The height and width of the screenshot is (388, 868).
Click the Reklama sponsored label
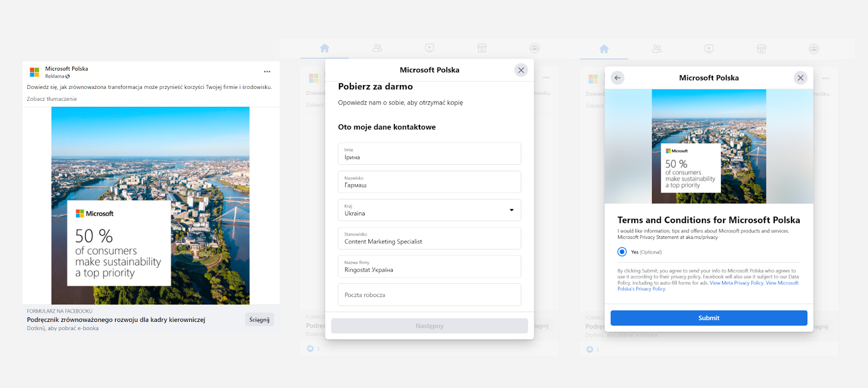pyautogui.click(x=54, y=76)
